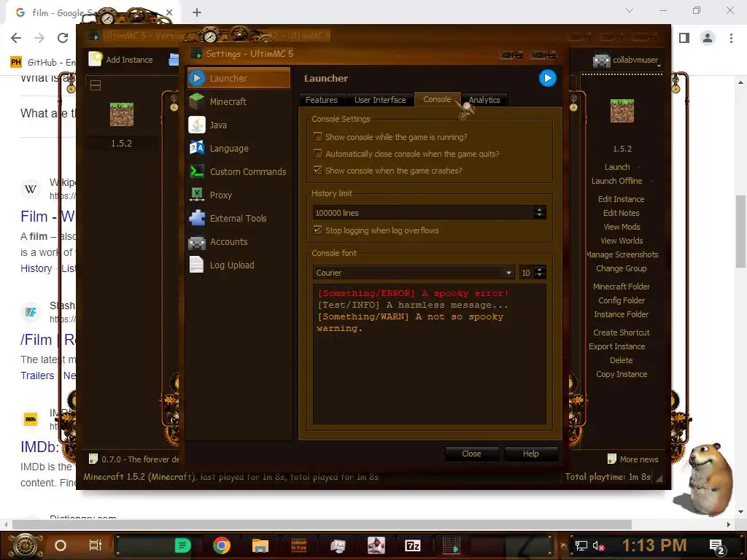Click the Chrome horizontal page scrollbar
Image resolution: width=747 pixels, height=560 pixels.
(x=322, y=525)
